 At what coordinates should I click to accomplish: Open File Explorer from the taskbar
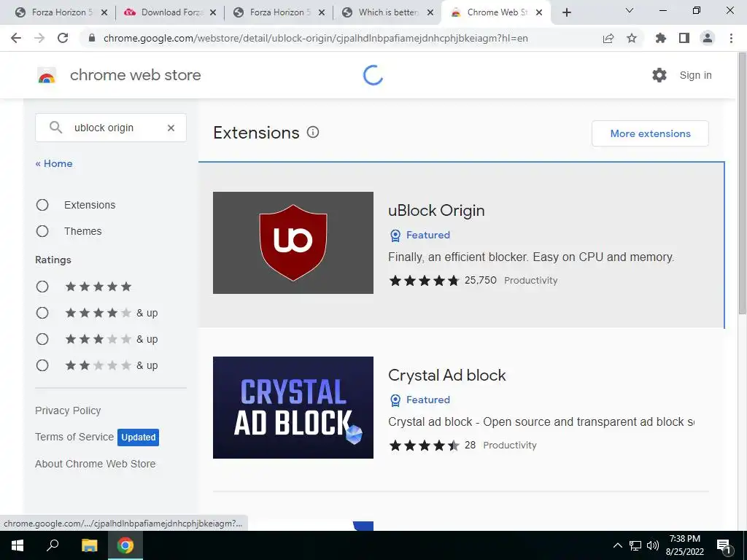pyautogui.click(x=89, y=545)
